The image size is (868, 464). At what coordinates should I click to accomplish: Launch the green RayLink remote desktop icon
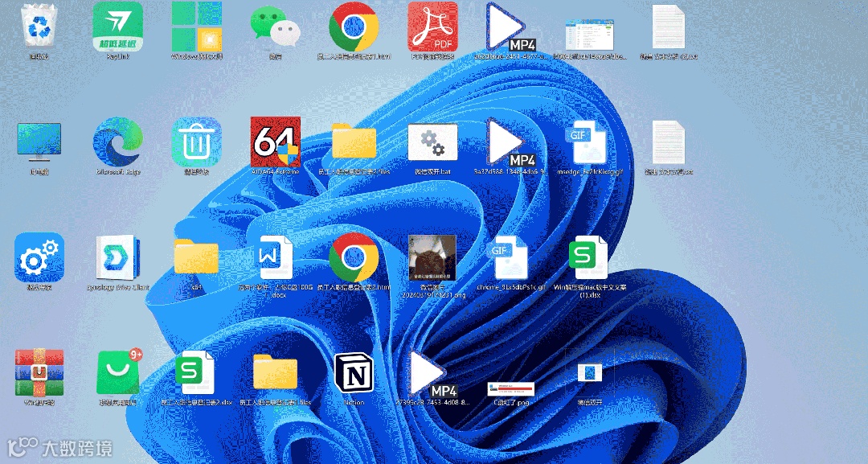(x=117, y=27)
